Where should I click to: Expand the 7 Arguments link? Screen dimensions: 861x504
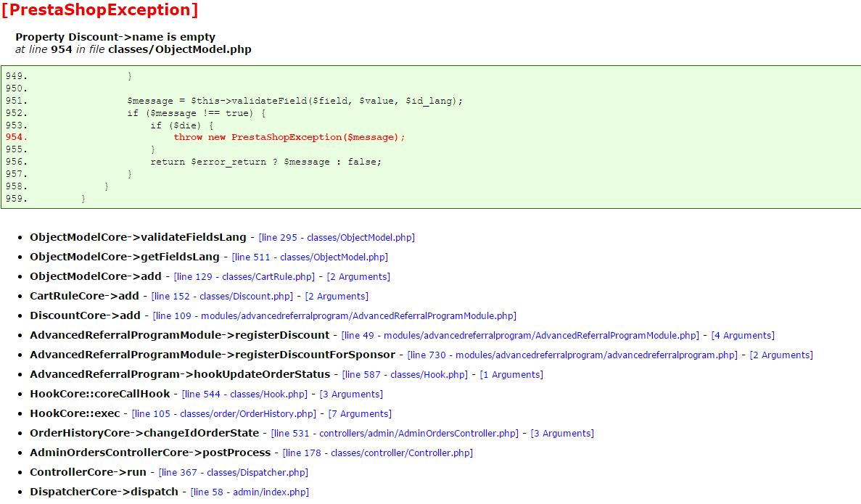[x=361, y=414]
